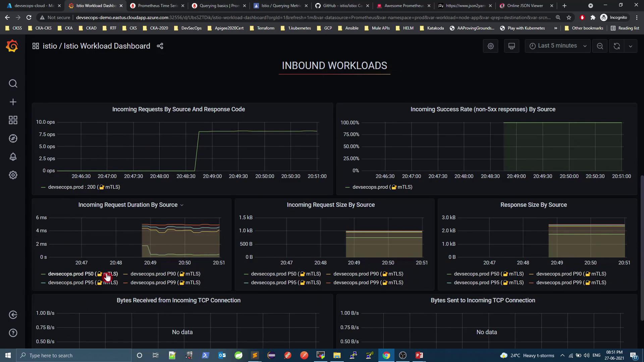
Task: Toggle devsecops.prod : 200 series legend entry
Action: click(x=72, y=187)
